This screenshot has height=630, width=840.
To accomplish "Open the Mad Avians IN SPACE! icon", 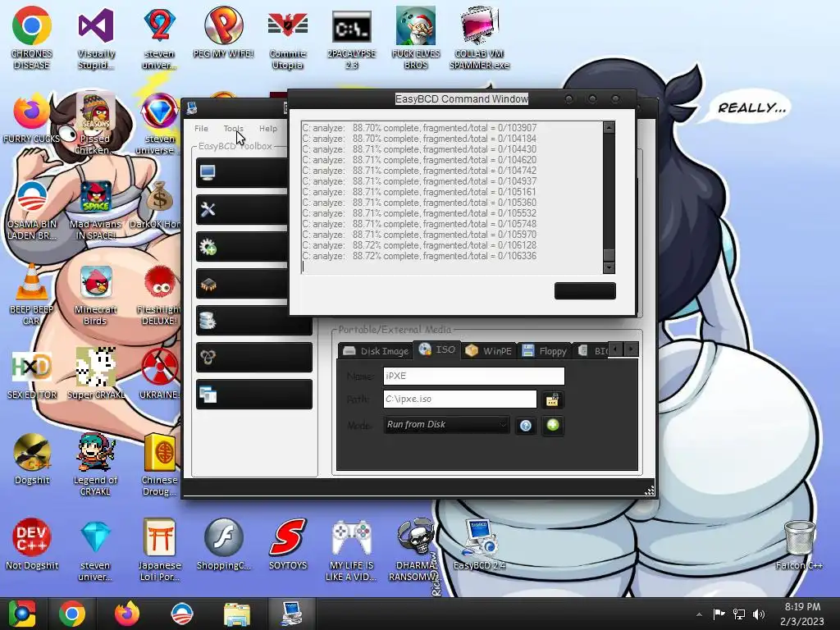I will coord(96,210).
